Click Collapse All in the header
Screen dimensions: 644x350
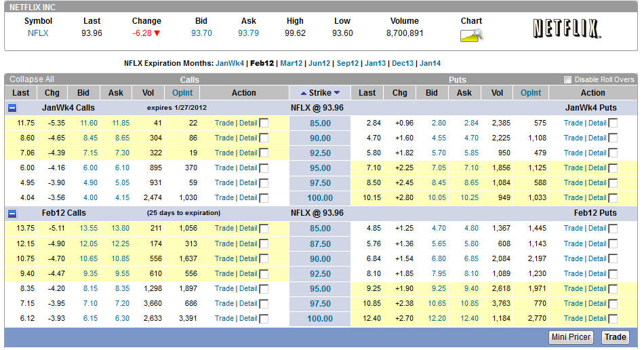click(x=32, y=79)
